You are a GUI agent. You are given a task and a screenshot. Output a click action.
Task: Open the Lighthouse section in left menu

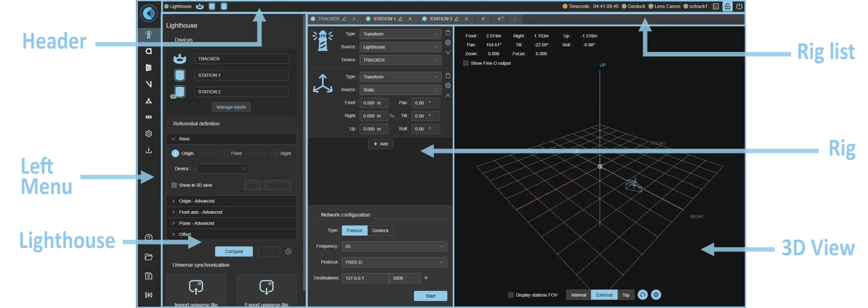pos(149,35)
